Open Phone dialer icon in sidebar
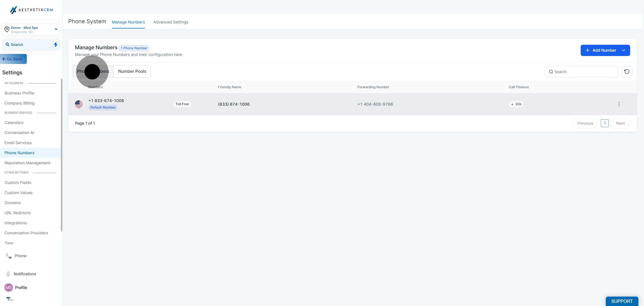This screenshot has width=644, height=306. 9,256
